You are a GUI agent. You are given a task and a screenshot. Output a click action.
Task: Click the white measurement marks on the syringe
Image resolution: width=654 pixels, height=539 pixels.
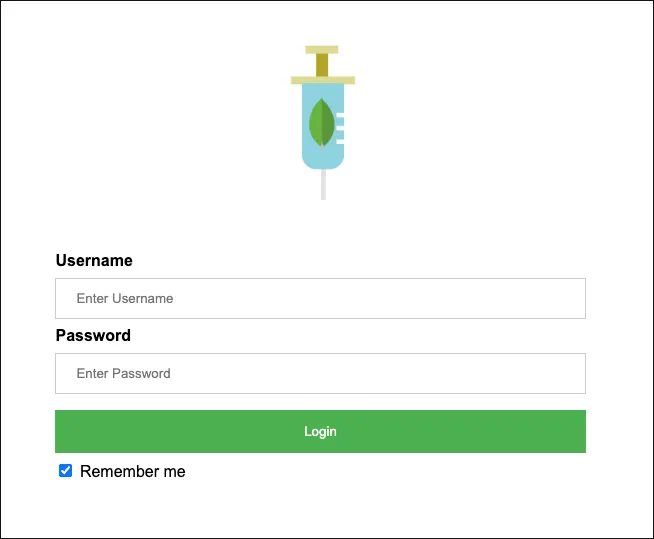(340, 128)
